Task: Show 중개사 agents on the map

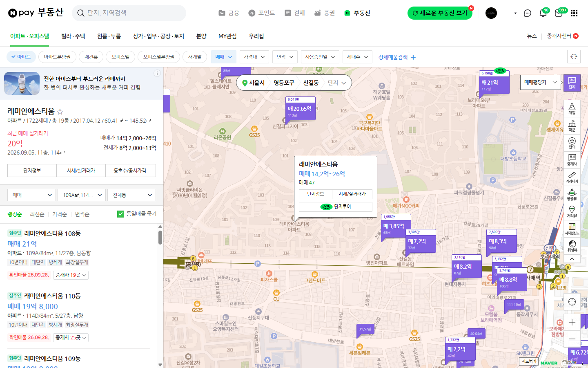Action: point(572,160)
